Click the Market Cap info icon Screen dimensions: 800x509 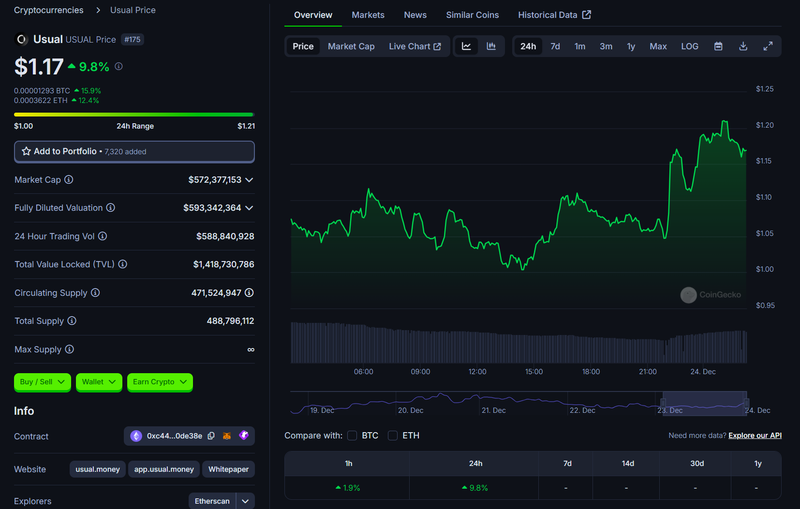point(69,180)
